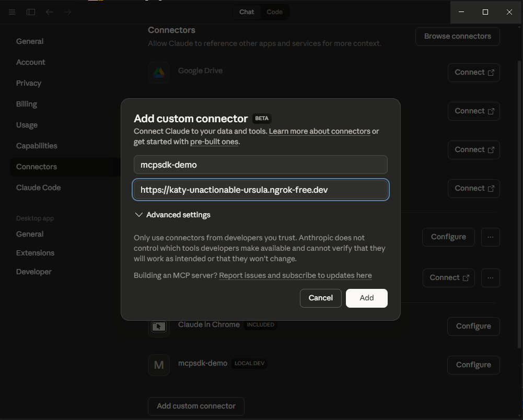523x420 pixels.
Task: Click the vertical scrollbar on the right
Action: pos(519,204)
